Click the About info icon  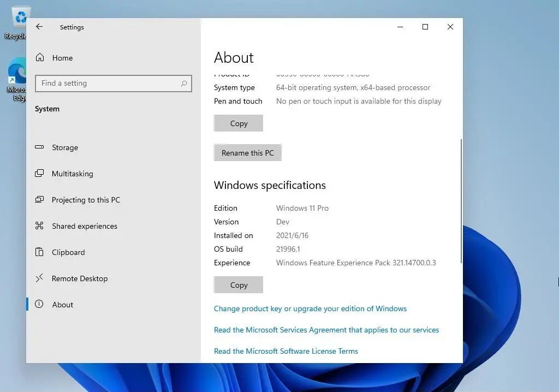point(39,304)
